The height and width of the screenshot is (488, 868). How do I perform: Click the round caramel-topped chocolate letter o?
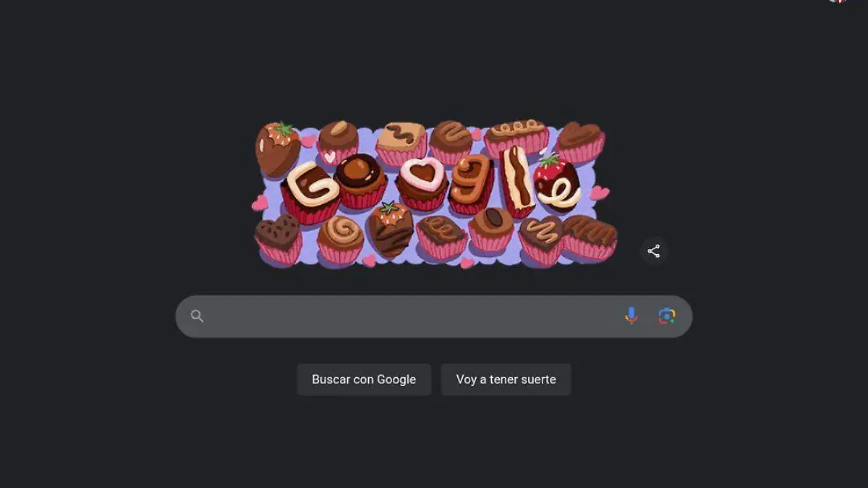point(359,181)
